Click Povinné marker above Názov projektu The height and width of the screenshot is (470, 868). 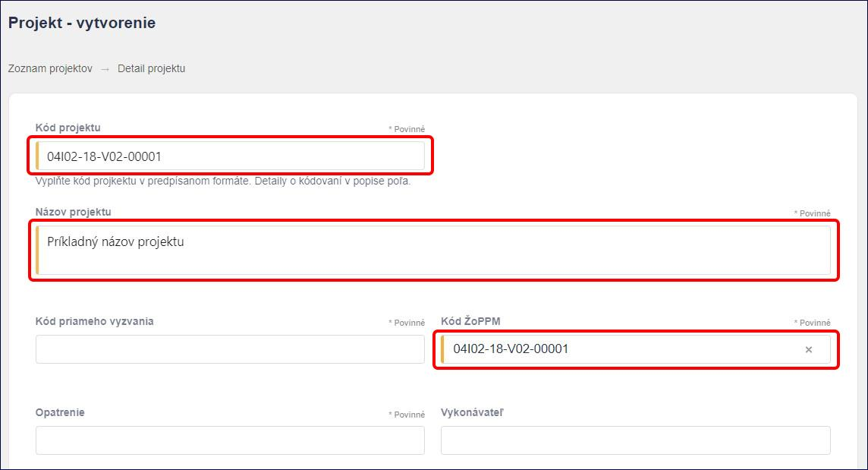click(812, 213)
